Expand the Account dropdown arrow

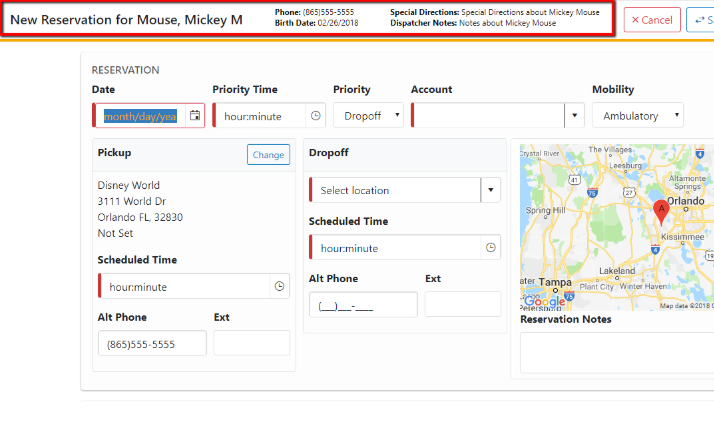(x=574, y=115)
